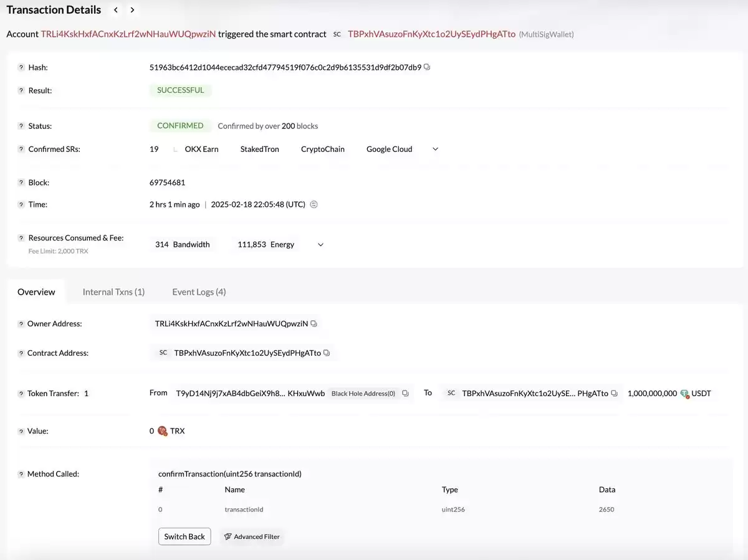The width and height of the screenshot is (748, 560).
Task: Copy the token transfer To address
Action: pos(614,393)
